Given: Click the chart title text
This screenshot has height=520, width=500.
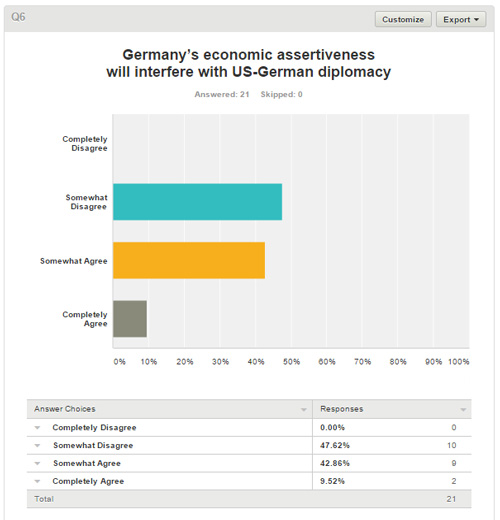Looking at the screenshot, I should [249, 63].
